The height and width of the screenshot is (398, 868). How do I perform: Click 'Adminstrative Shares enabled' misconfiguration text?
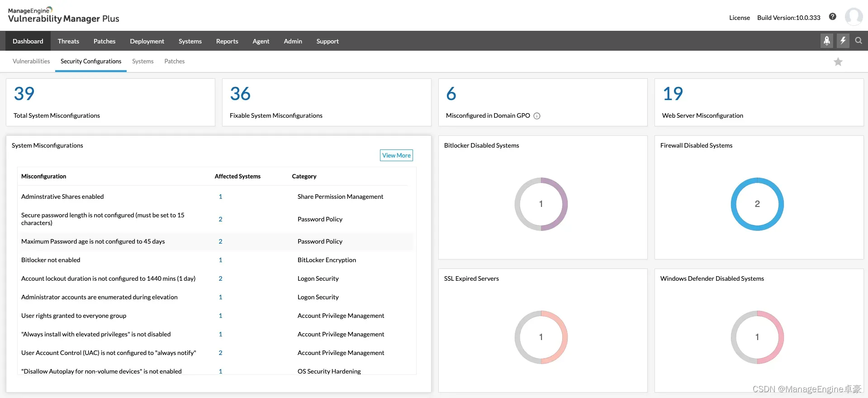(62, 197)
